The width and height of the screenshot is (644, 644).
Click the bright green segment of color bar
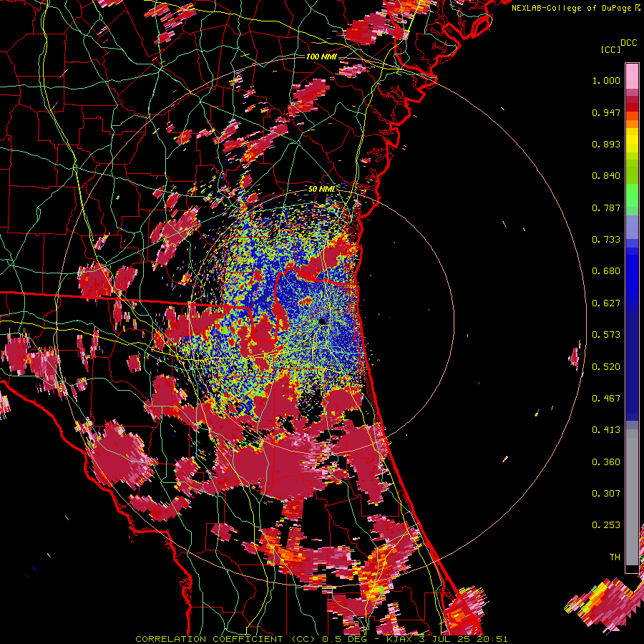click(x=632, y=196)
